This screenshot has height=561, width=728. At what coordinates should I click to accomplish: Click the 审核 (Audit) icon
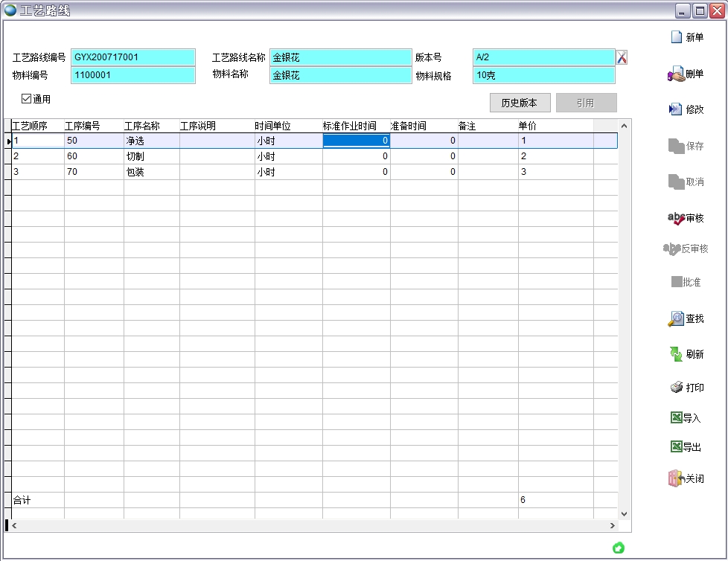pos(677,219)
